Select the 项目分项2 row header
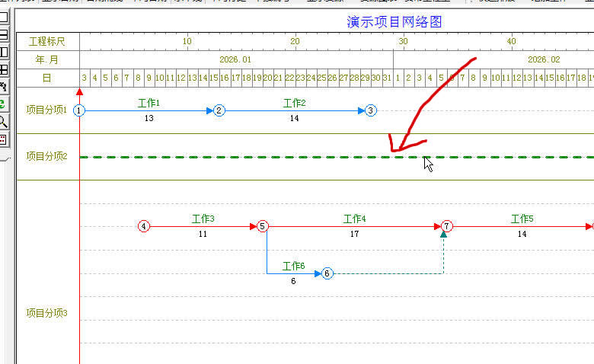594x364 pixels. [46, 156]
